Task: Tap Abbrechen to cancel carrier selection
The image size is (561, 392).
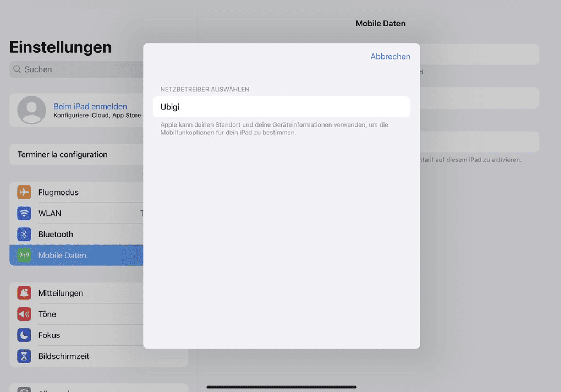Action: [390, 56]
